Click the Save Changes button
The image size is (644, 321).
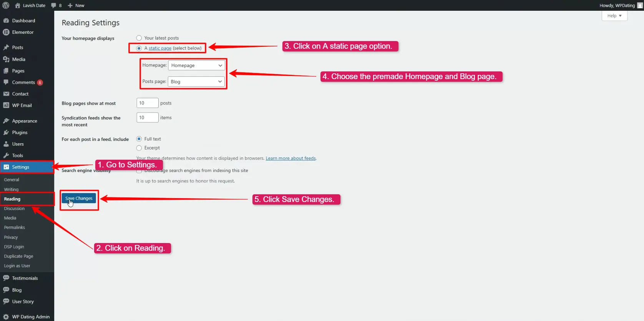coord(79,199)
